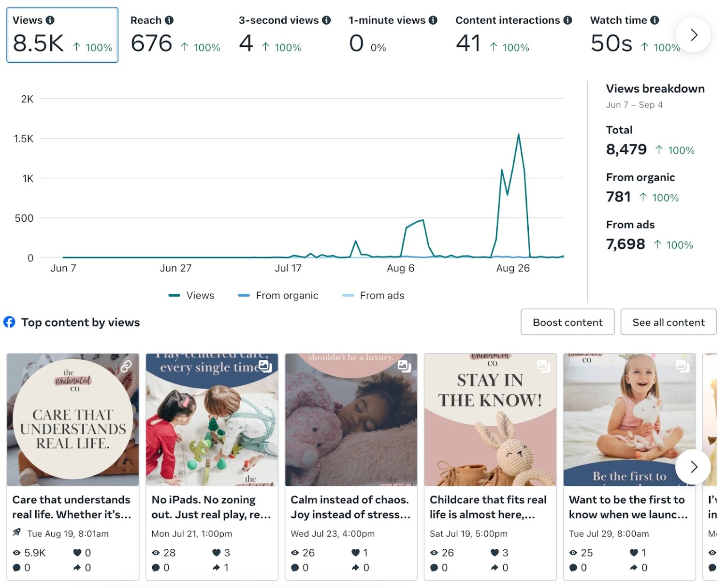Toggle the Views series in chart legend
The image size is (727, 588).
pos(192,296)
